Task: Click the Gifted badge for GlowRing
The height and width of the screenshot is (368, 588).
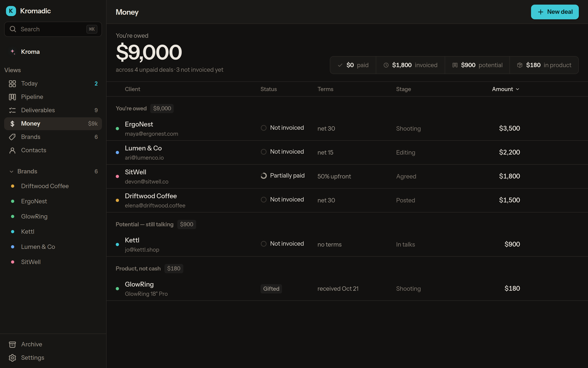Action: pyautogui.click(x=271, y=289)
